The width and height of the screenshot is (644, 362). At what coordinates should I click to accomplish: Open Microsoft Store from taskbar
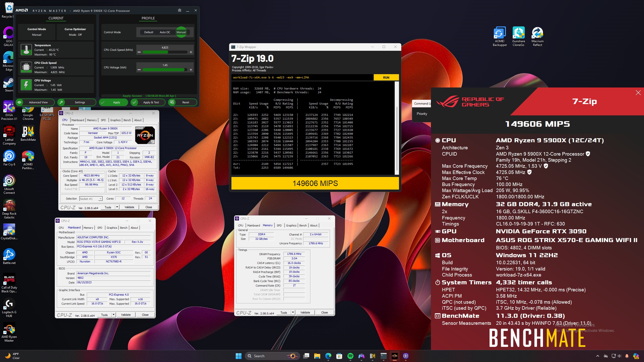coord(339,356)
